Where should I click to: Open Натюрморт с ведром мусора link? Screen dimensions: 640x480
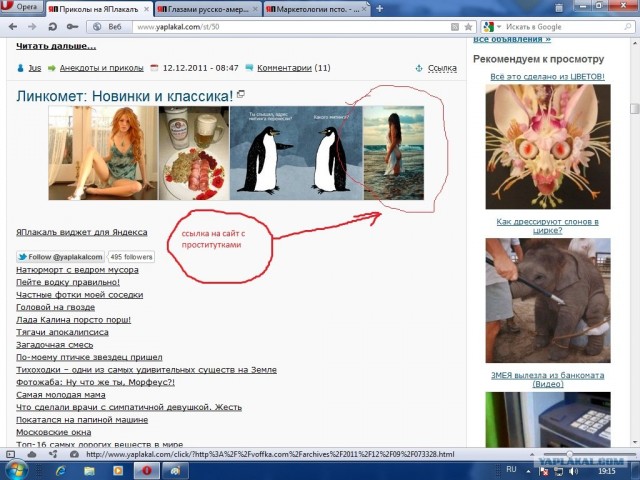click(x=77, y=270)
